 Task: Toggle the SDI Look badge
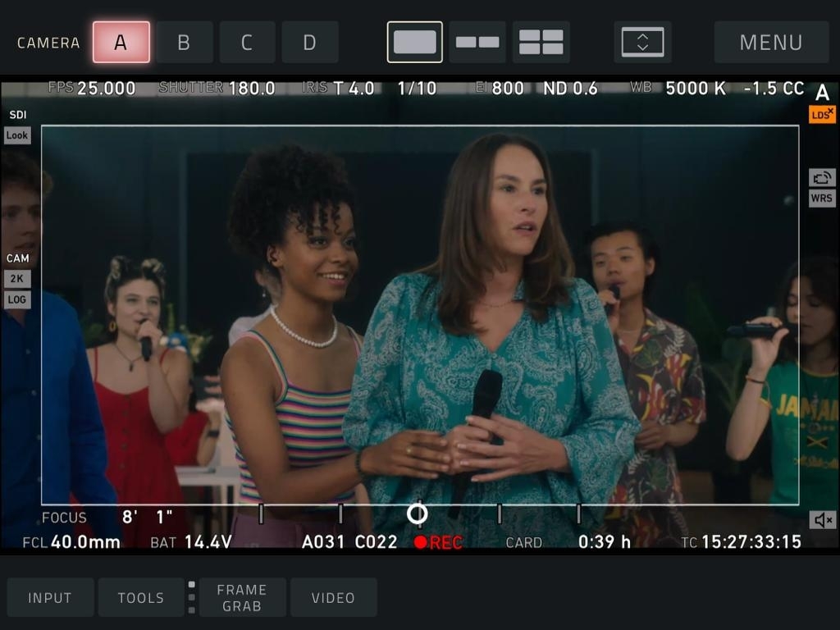click(x=17, y=135)
